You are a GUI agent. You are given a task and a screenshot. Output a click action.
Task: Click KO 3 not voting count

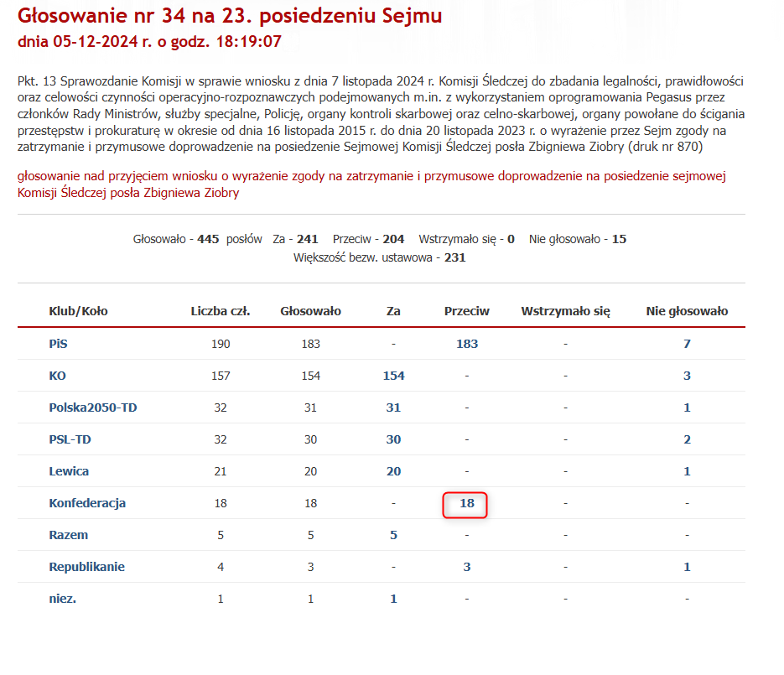(687, 376)
